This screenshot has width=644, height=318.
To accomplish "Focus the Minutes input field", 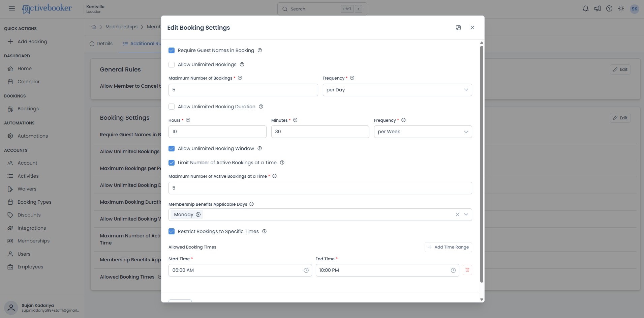I will [x=320, y=132].
